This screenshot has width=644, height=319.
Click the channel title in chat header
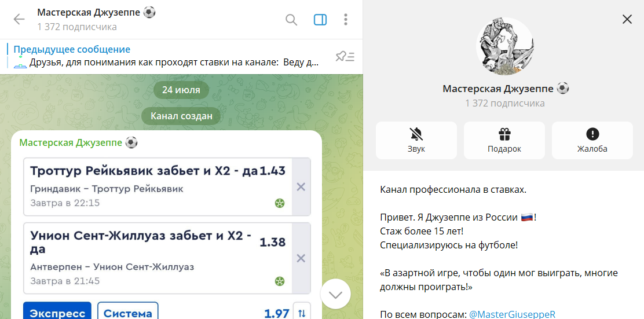pos(96,13)
